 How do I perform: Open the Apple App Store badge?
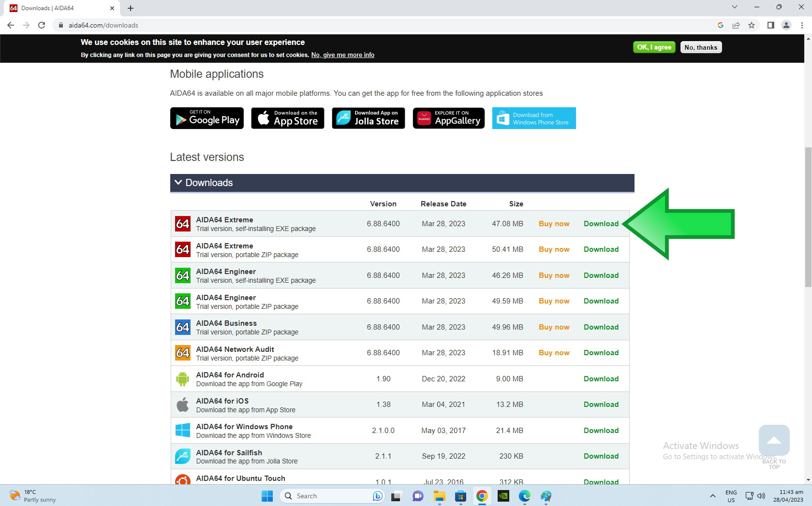coord(288,118)
